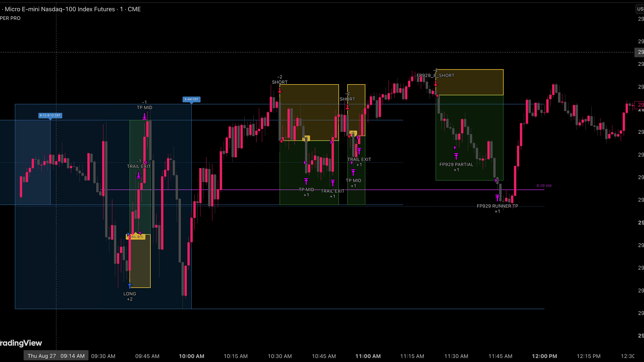Click the 10:30 AM time axis label
This screenshot has height=362, width=644.
pos(280,356)
